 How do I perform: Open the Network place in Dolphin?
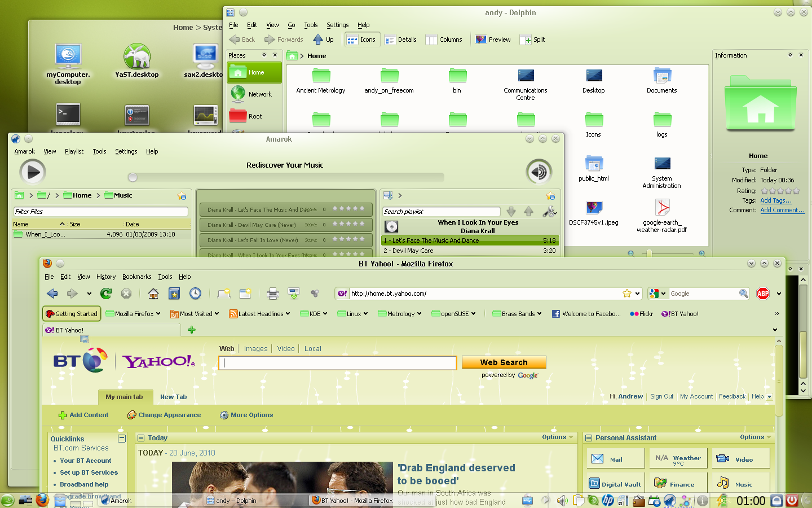click(x=254, y=94)
